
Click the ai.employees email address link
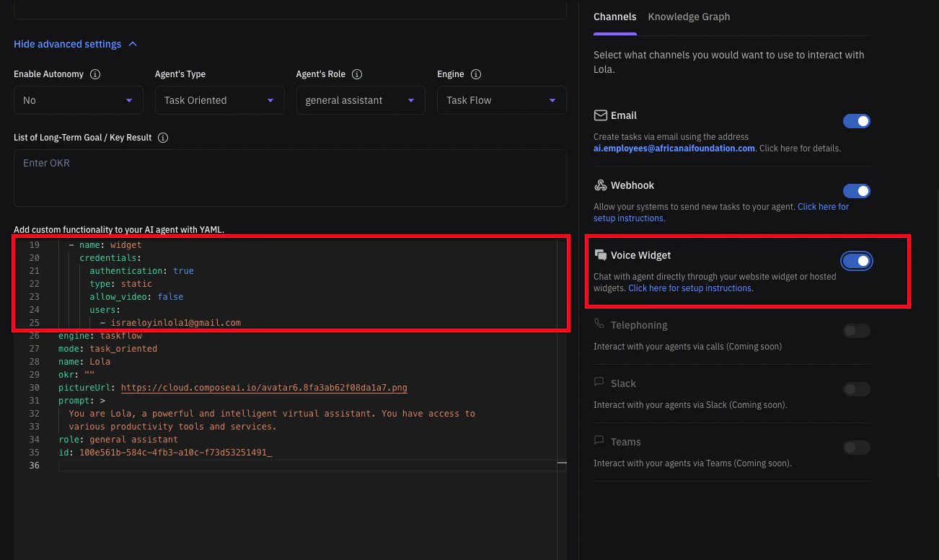pos(674,148)
